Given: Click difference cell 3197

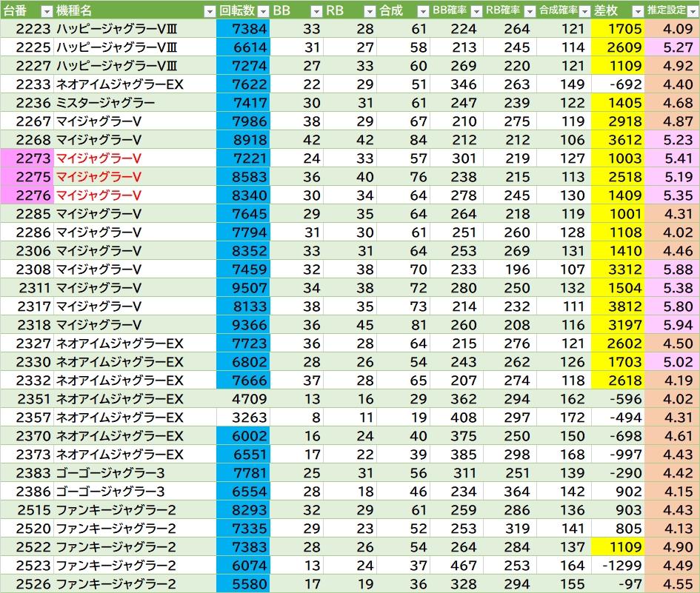Looking at the screenshot, I should pyautogui.click(x=618, y=325).
